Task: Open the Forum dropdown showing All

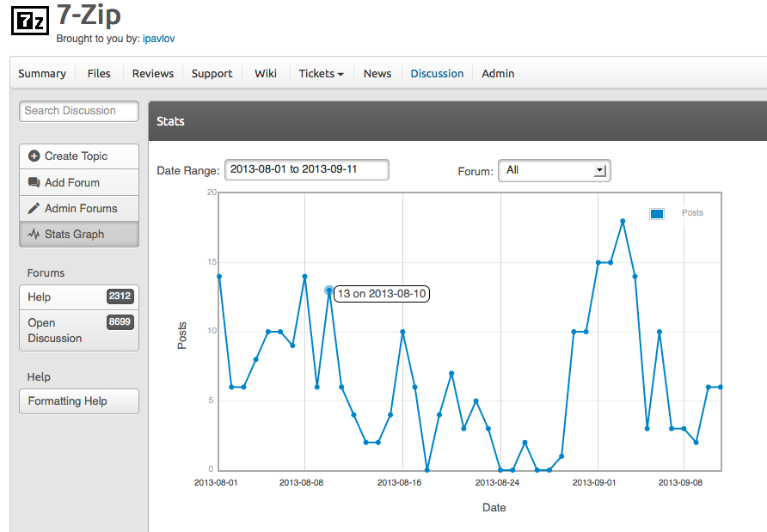Action: pyautogui.click(x=554, y=170)
